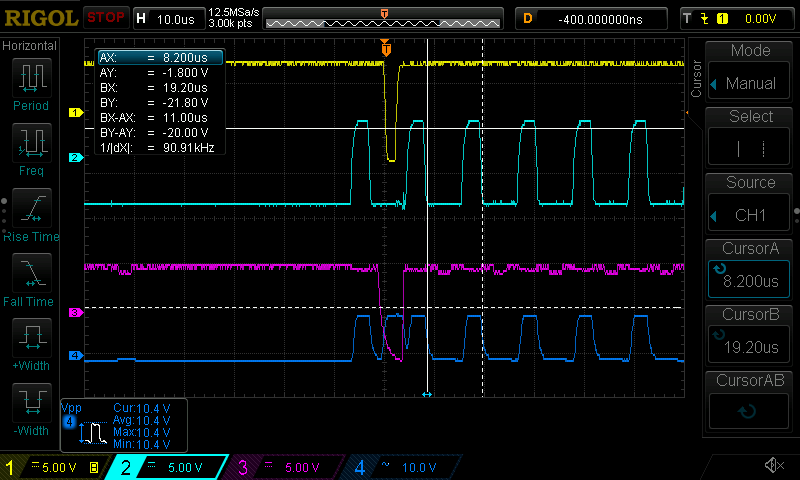800x480 pixels.
Task: Click the horizontal timebase 10.0us field
Action: click(169, 19)
